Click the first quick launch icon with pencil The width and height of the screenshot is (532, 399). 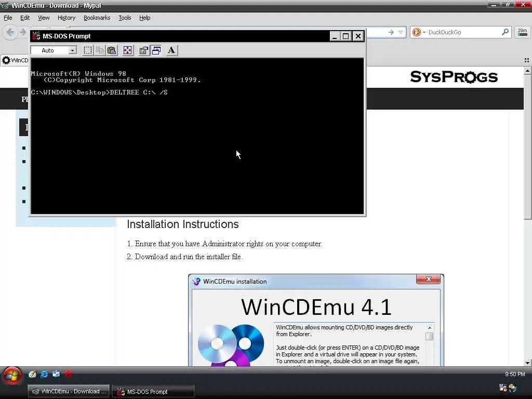(x=32, y=374)
